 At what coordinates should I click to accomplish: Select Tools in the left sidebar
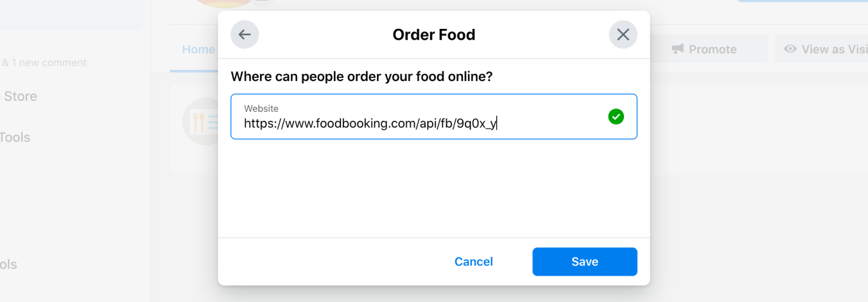(x=15, y=138)
